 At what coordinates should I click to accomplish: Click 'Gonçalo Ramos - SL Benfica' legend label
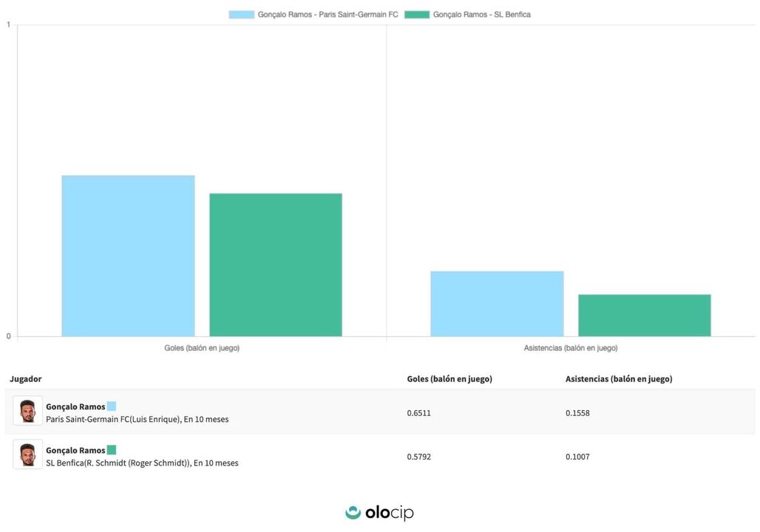[481, 14]
